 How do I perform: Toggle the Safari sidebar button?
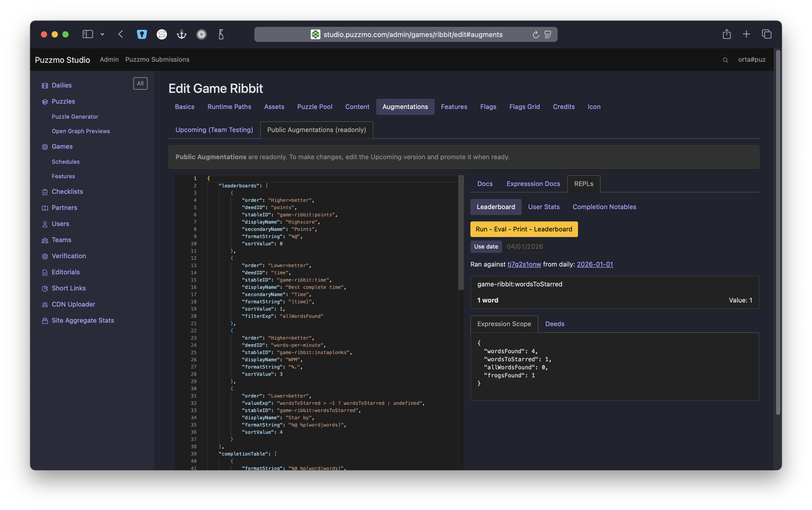point(88,34)
